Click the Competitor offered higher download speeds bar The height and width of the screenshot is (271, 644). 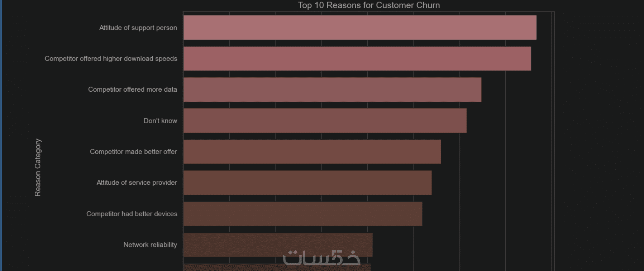[x=357, y=59]
